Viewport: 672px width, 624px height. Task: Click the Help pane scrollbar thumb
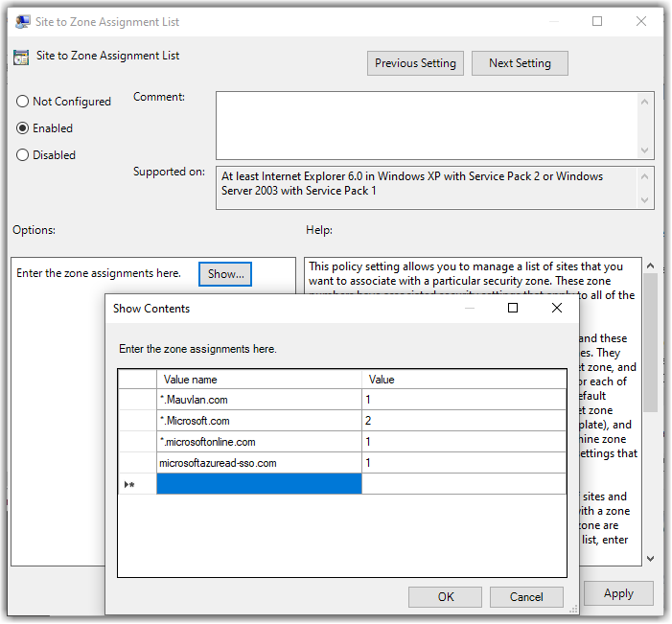pos(651,343)
